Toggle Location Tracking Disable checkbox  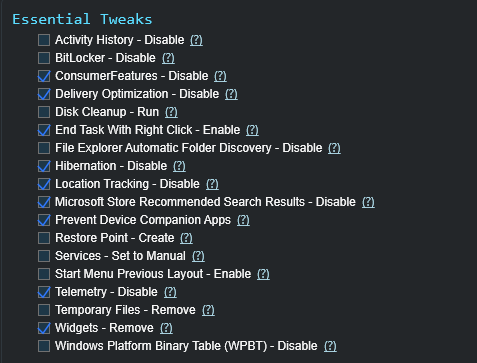pyautogui.click(x=44, y=184)
